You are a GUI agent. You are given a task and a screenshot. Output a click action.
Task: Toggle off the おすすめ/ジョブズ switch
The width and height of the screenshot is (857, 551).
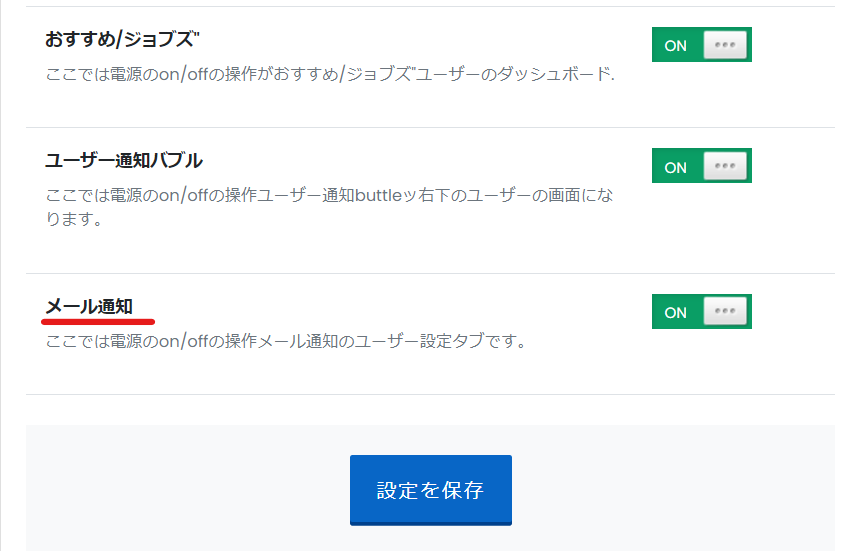click(702, 45)
